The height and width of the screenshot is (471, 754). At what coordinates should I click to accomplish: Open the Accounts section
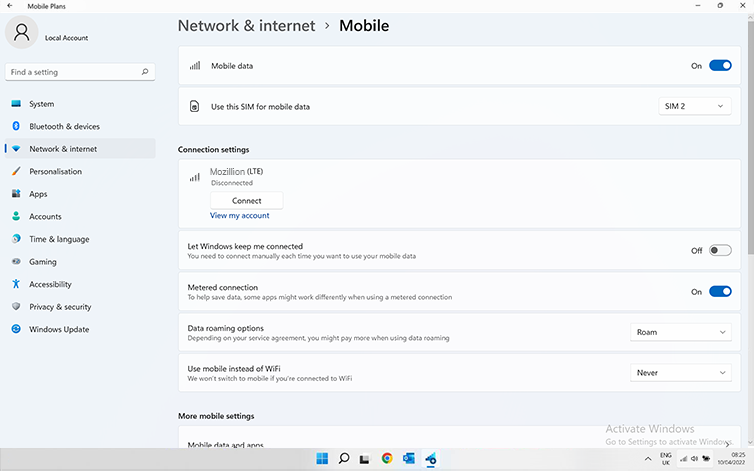point(80,216)
